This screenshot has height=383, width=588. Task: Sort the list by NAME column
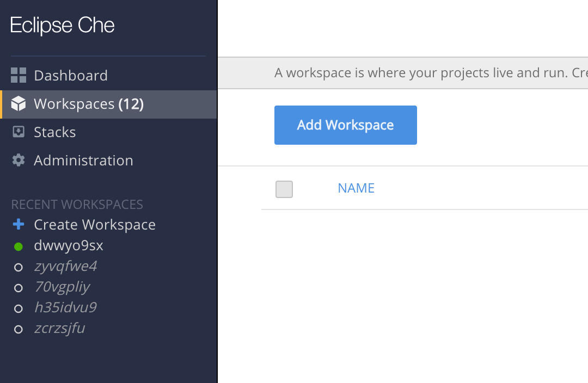point(356,188)
